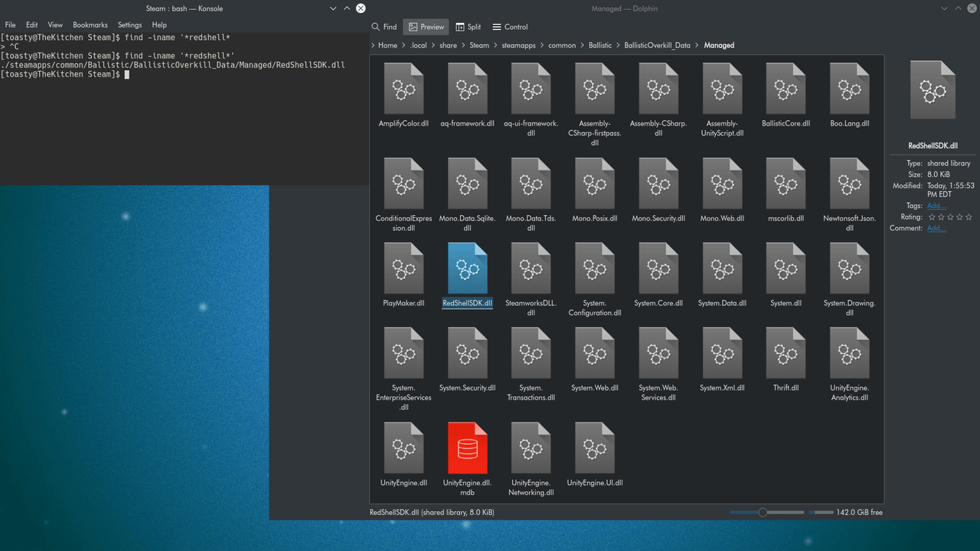The width and height of the screenshot is (980, 551).
Task: Click Add link next to Comment
Action: (x=936, y=227)
